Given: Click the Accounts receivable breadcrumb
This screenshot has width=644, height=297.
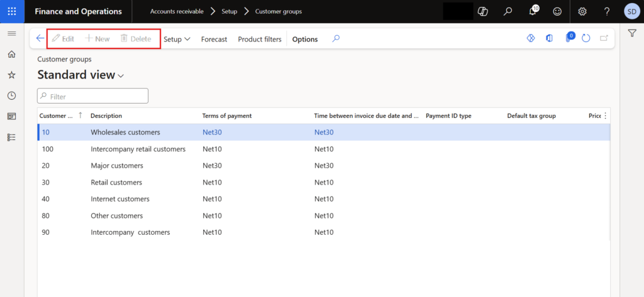Looking at the screenshot, I should point(175,11).
